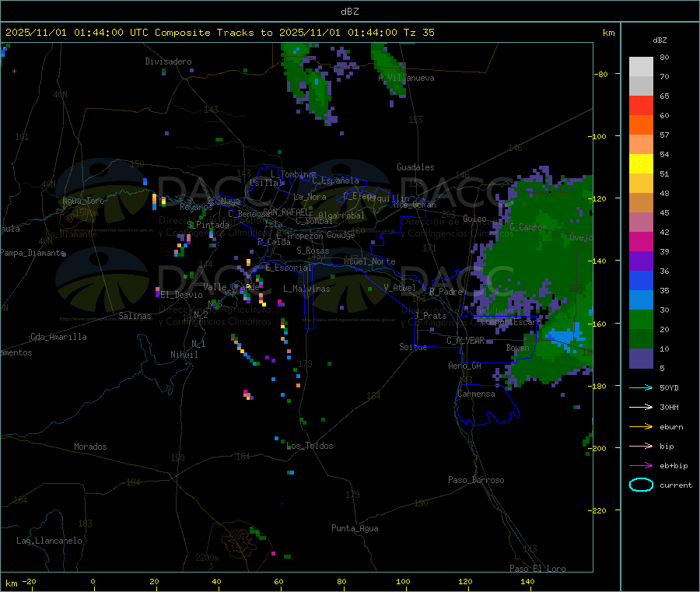
Task: Click the 'Cda_Amarilla' map label
Action: [58, 337]
